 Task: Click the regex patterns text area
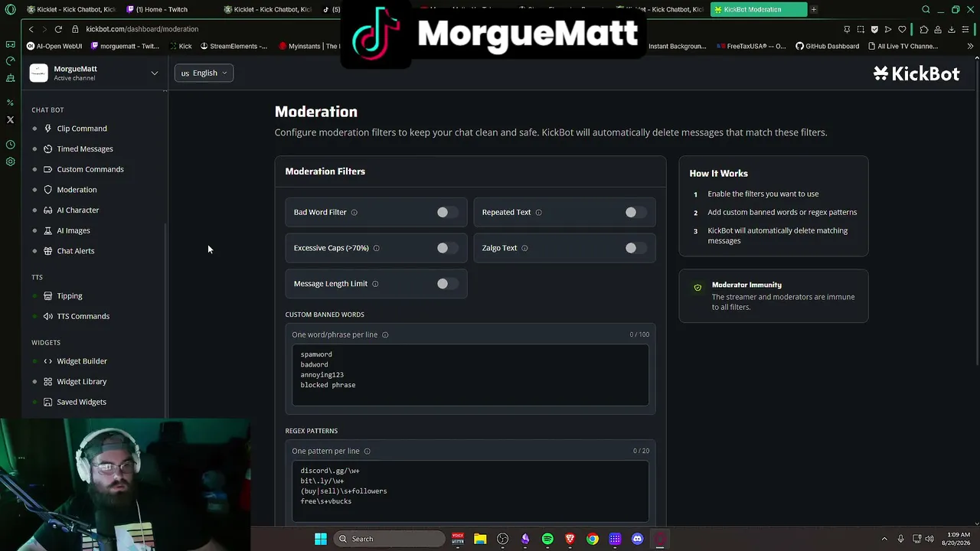[470, 491]
